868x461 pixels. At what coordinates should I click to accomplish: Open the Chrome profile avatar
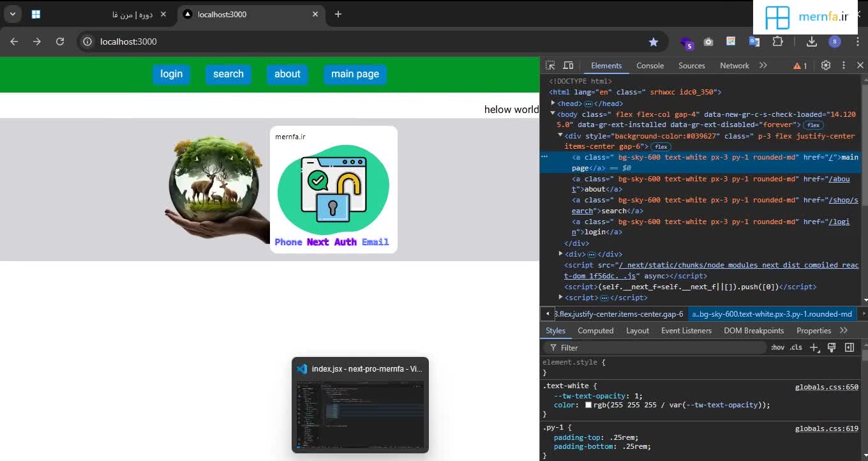[x=835, y=42]
